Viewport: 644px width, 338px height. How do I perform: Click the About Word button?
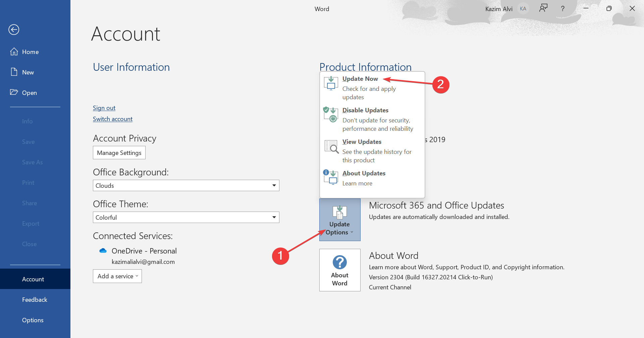click(x=340, y=270)
